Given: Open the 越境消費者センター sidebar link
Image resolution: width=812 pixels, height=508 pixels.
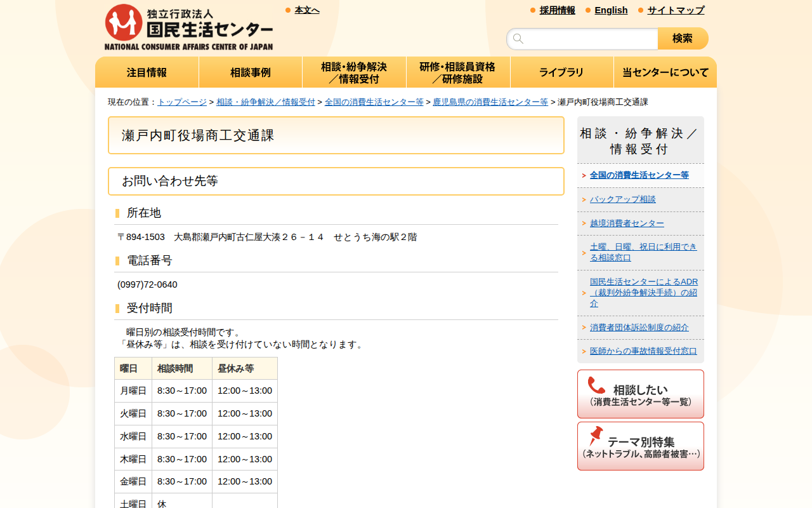Looking at the screenshot, I should (x=626, y=223).
